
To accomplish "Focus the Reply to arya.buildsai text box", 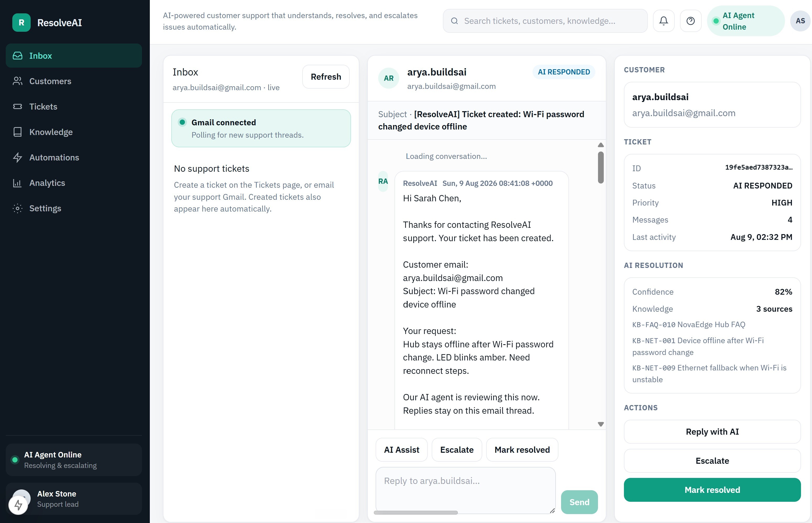I will (x=465, y=490).
